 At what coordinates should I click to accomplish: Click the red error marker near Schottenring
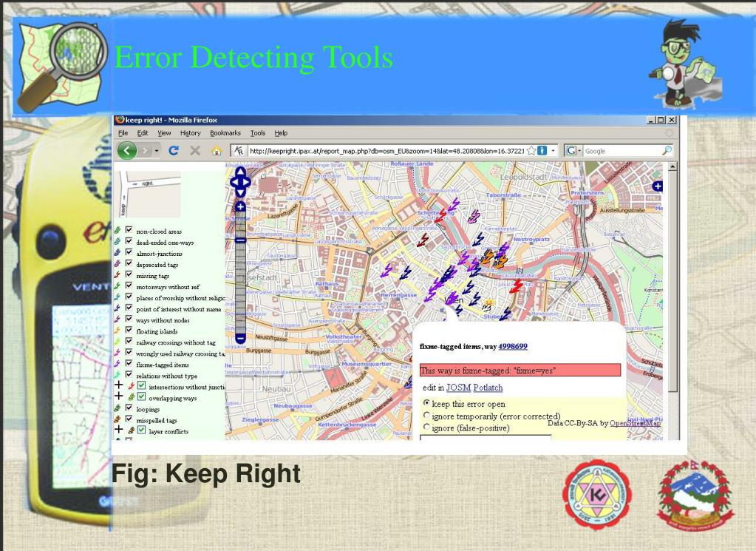pyautogui.click(x=440, y=215)
